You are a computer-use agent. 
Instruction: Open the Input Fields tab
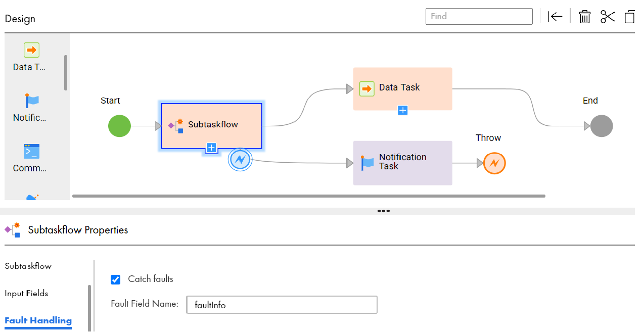[27, 293]
